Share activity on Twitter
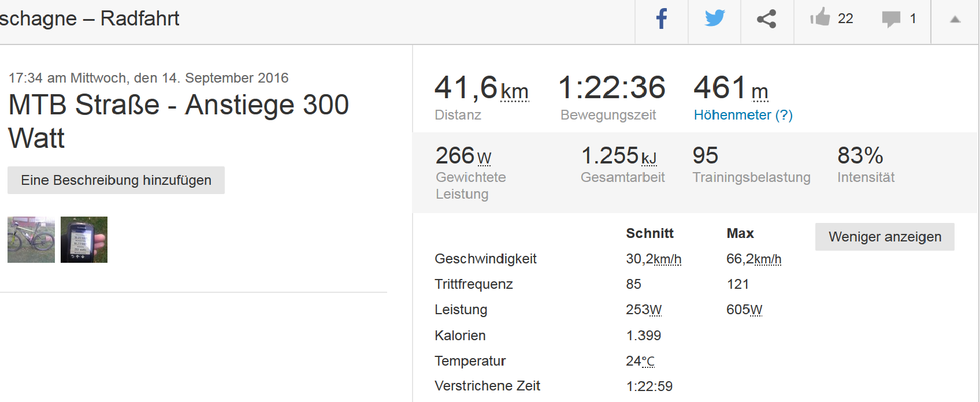This screenshot has height=402, width=980. click(x=715, y=19)
